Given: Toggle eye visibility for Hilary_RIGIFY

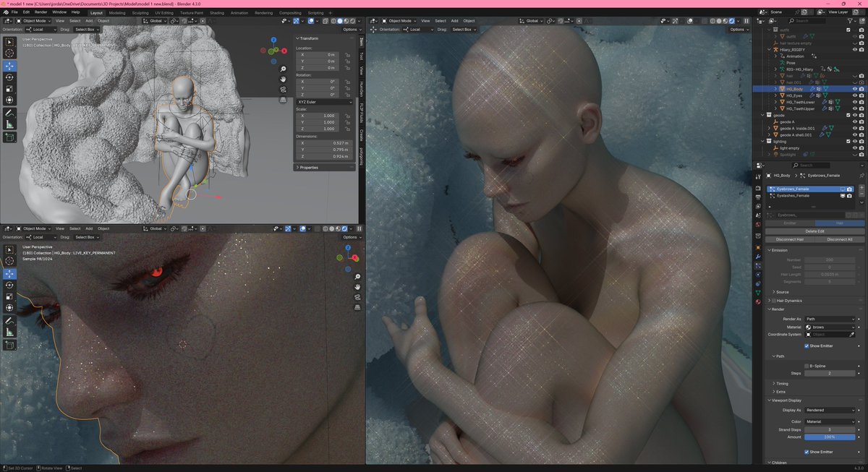Looking at the screenshot, I should point(854,50).
